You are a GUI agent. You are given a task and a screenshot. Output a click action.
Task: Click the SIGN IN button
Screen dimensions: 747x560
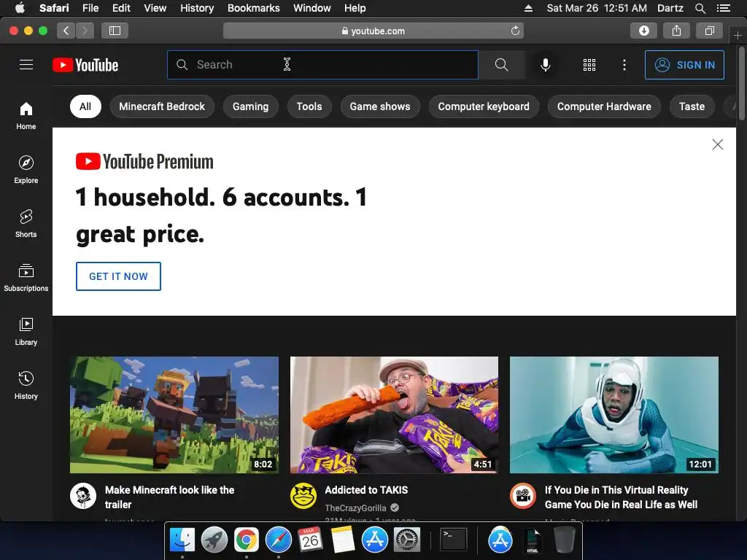point(684,65)
